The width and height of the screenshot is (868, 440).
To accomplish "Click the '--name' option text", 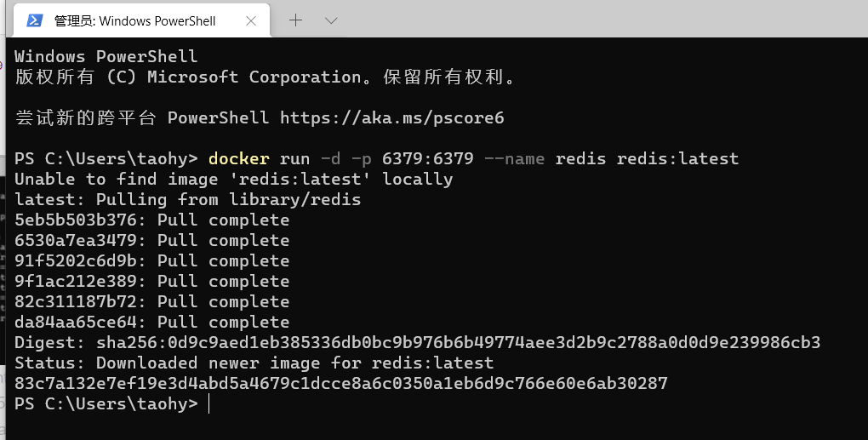I will (x=514, y=159).
